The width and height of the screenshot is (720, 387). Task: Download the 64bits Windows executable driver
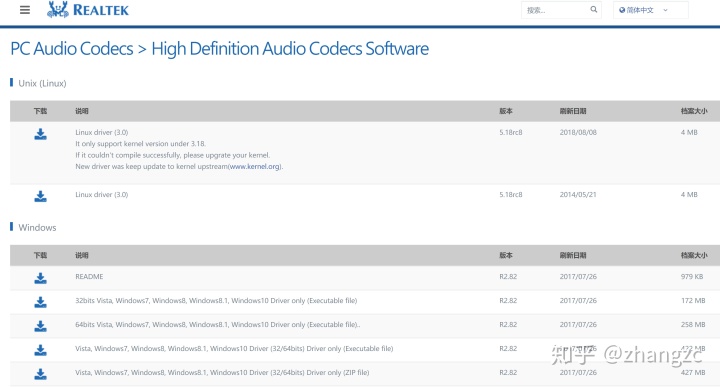[40, 326]
